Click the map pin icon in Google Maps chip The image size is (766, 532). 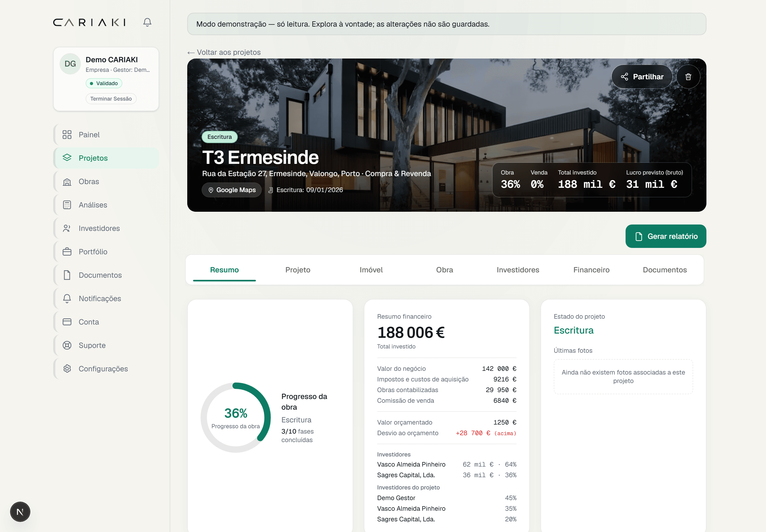tap(211, 190)
